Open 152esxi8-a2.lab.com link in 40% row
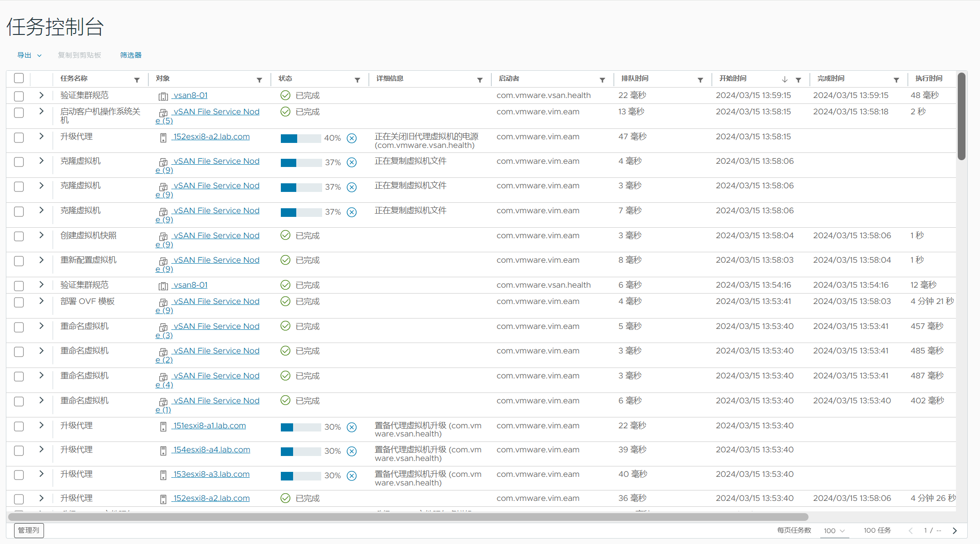 click(211, 137)
